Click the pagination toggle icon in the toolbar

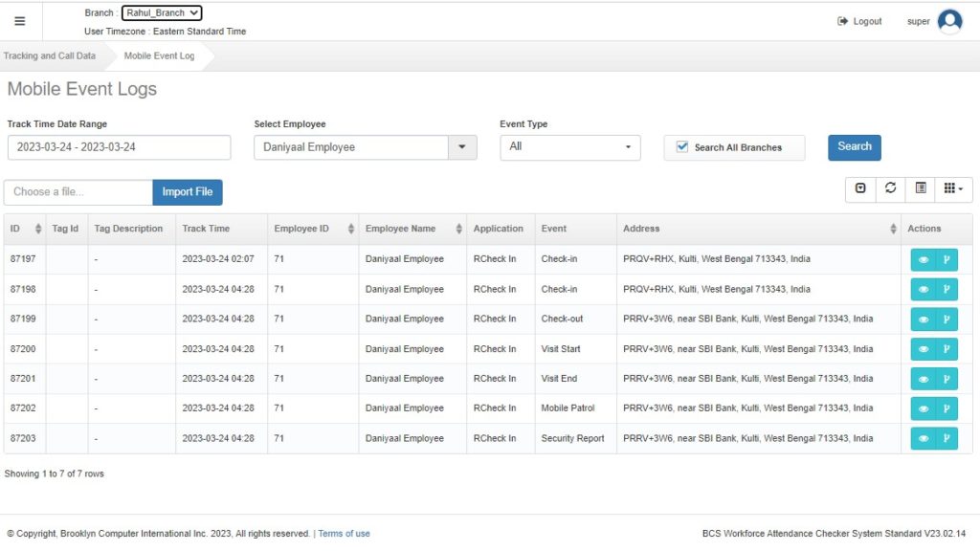(860, 188)
